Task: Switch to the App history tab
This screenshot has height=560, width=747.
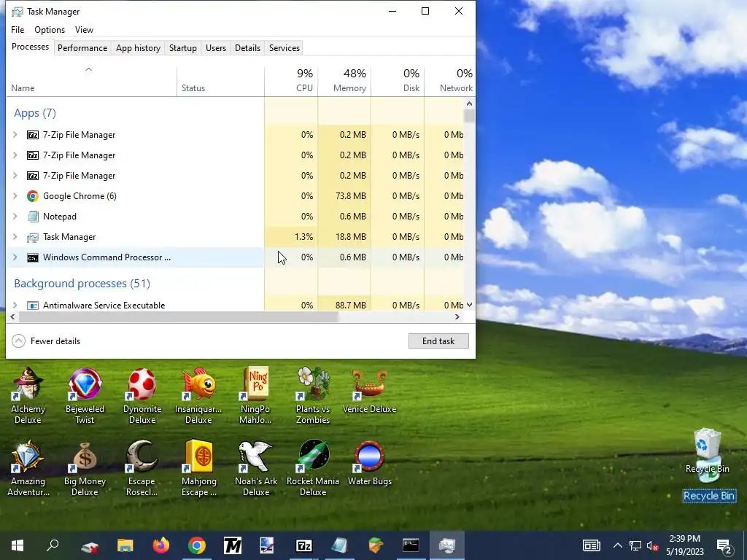Action: [138, 48]
